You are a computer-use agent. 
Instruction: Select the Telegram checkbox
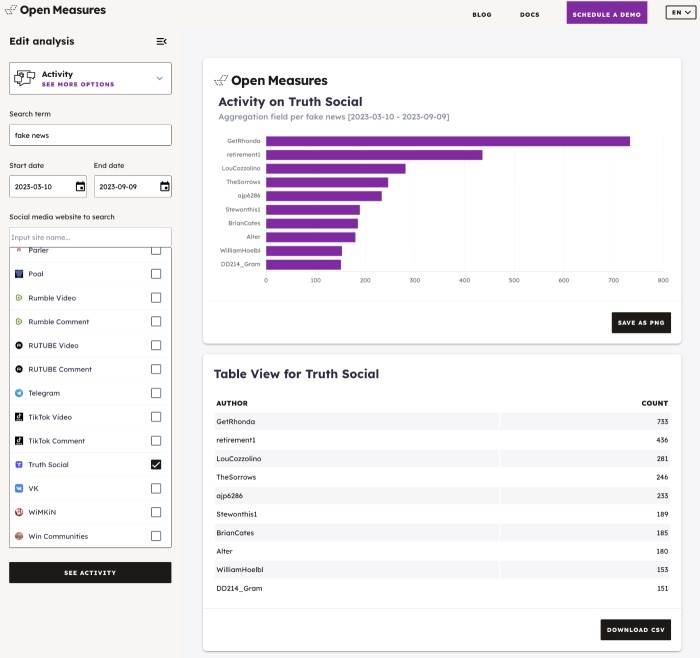pyautogui.click(x=156, y=393)
